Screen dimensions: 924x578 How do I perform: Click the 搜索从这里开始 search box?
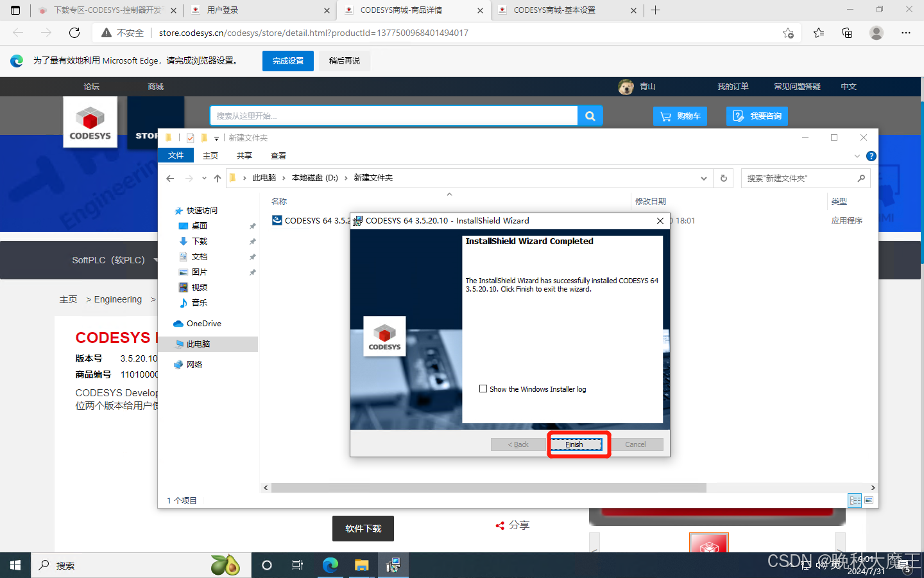click(394, 116)
